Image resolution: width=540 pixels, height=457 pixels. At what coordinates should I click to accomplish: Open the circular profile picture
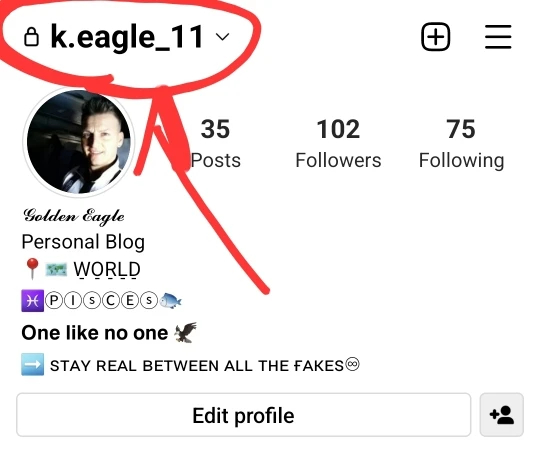[x=79, y=142]
